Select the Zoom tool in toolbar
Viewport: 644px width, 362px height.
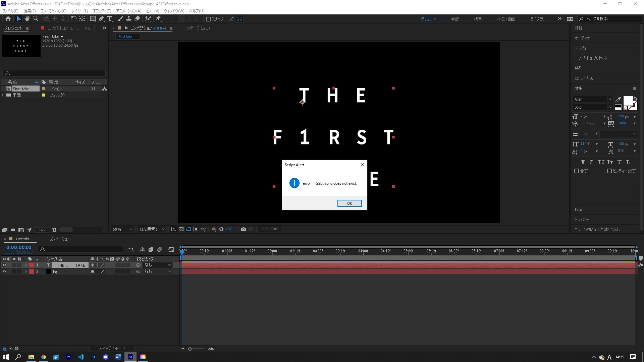[35, 19]
